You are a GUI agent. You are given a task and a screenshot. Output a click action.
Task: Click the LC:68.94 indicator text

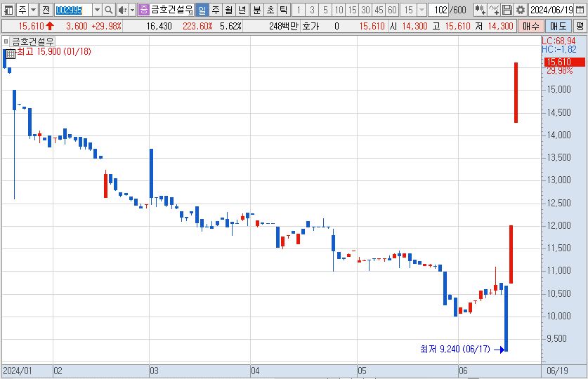tap(558, 41)
